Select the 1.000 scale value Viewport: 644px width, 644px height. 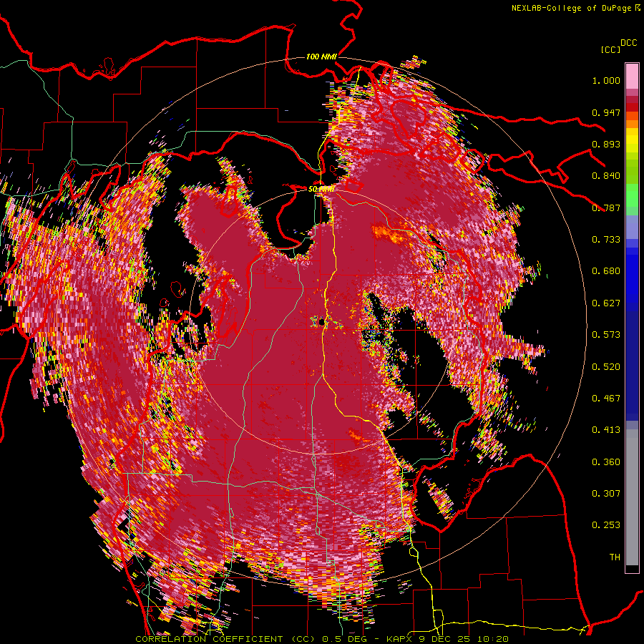[606, 80]
